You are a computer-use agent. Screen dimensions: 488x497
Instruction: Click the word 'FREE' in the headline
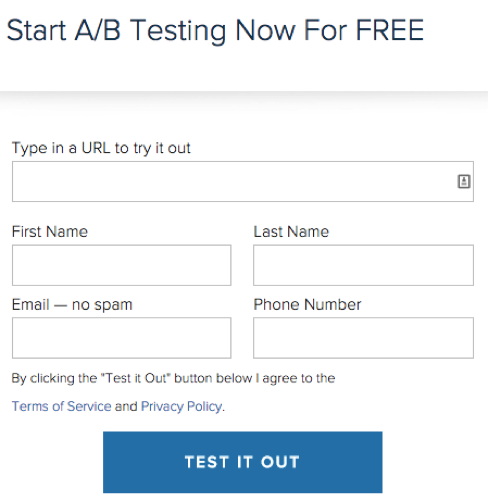pyautogui.click(x=390, y=30)
